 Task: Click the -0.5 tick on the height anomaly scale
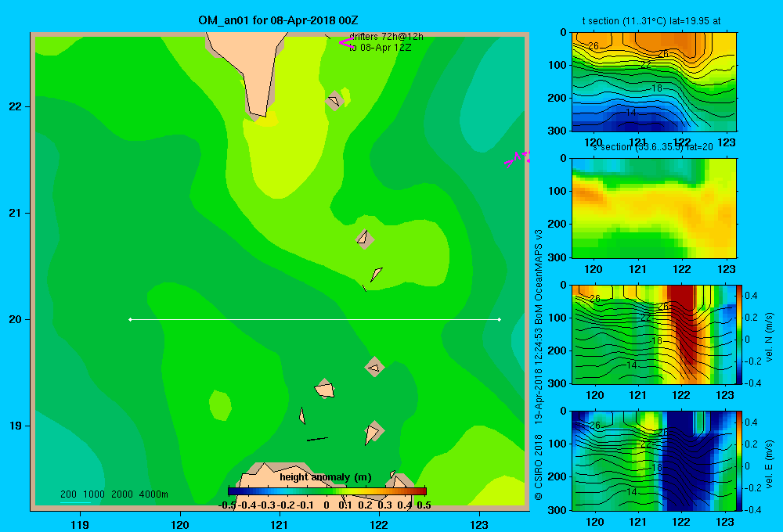[227, 505]
